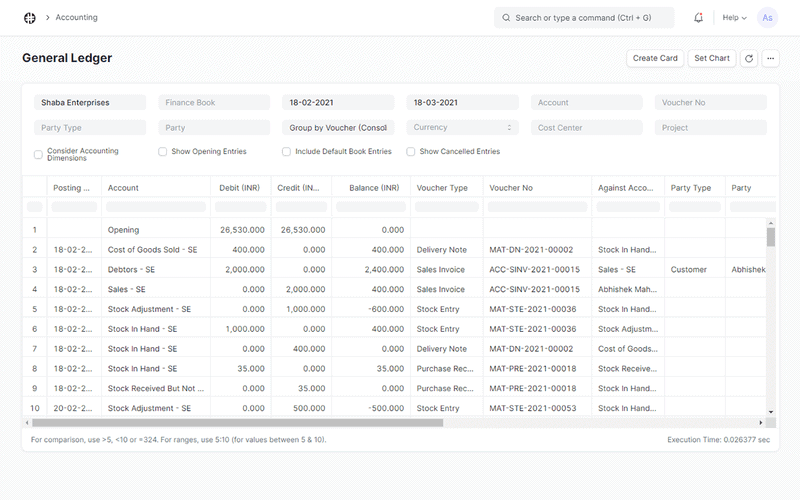Toggle Show Opening Entries checkbox

coord(162,152)
